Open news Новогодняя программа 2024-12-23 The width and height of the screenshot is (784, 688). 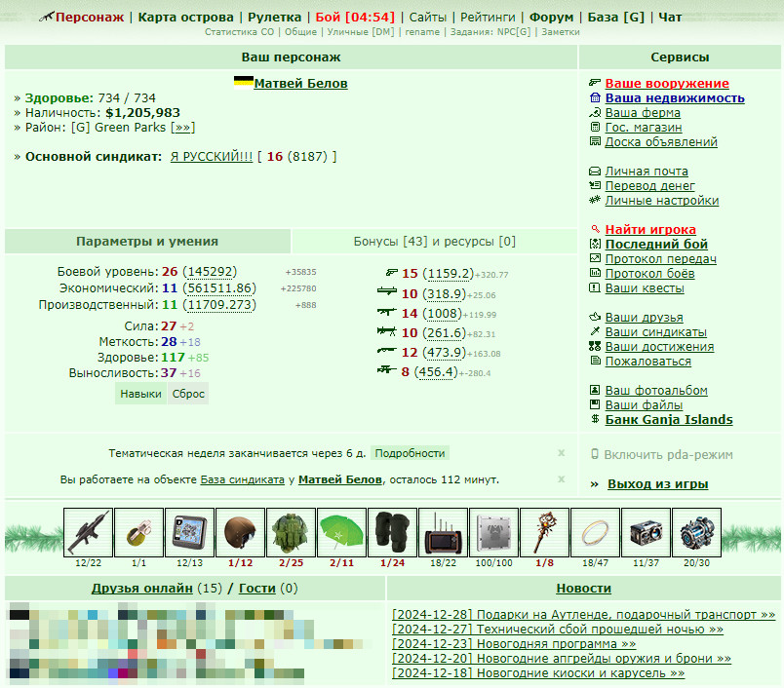tap(514, 643)
